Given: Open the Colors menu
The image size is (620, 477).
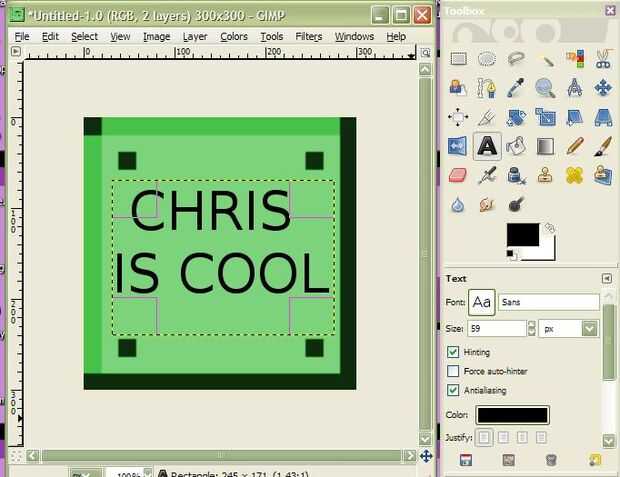Looking at the screenshot, I should tap(234, 36).
